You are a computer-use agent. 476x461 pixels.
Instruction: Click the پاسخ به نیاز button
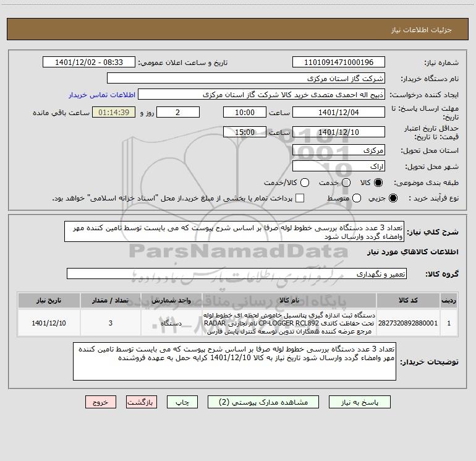360,402
